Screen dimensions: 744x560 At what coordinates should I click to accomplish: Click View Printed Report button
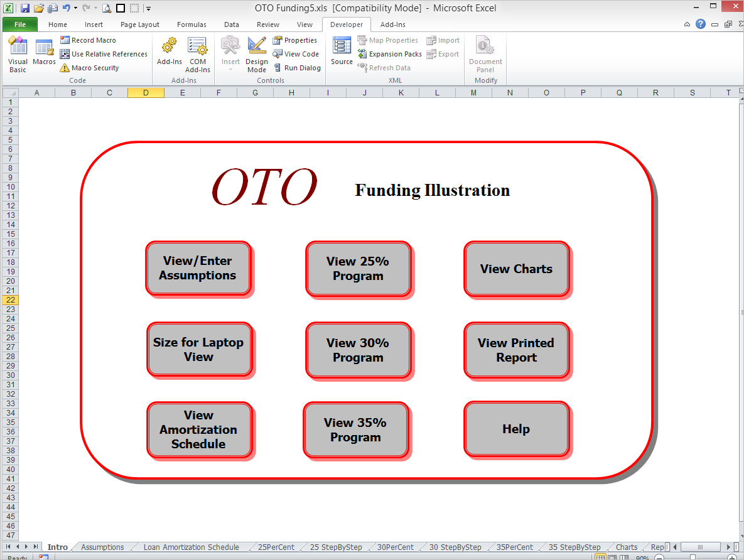click(516, 350)
